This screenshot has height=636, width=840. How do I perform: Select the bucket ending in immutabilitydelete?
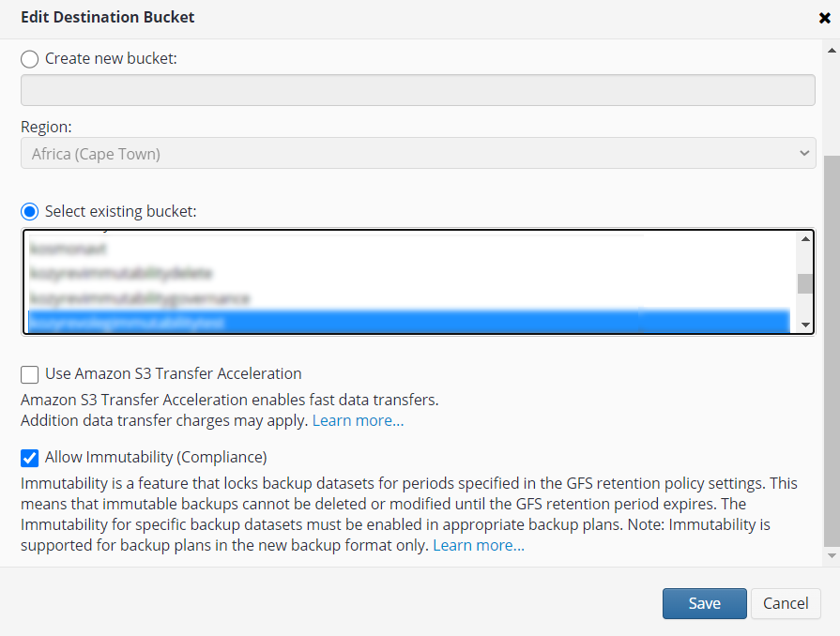(x=121, y=274)
